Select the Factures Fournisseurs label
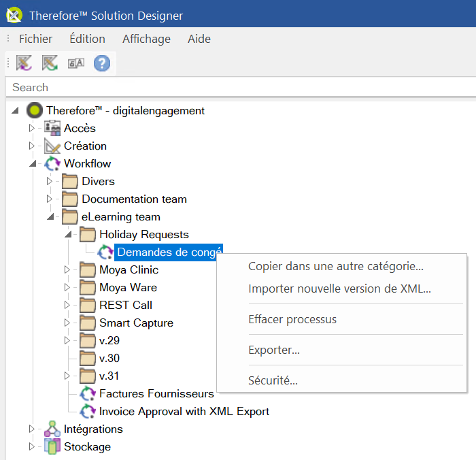The image size is (476, 460). (156, 394)
